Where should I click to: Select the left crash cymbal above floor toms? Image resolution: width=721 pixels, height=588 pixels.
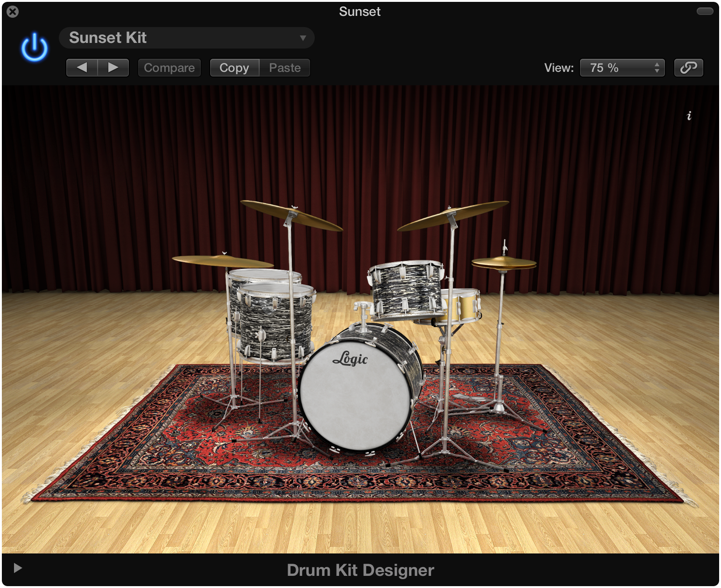tap(291, 215)
